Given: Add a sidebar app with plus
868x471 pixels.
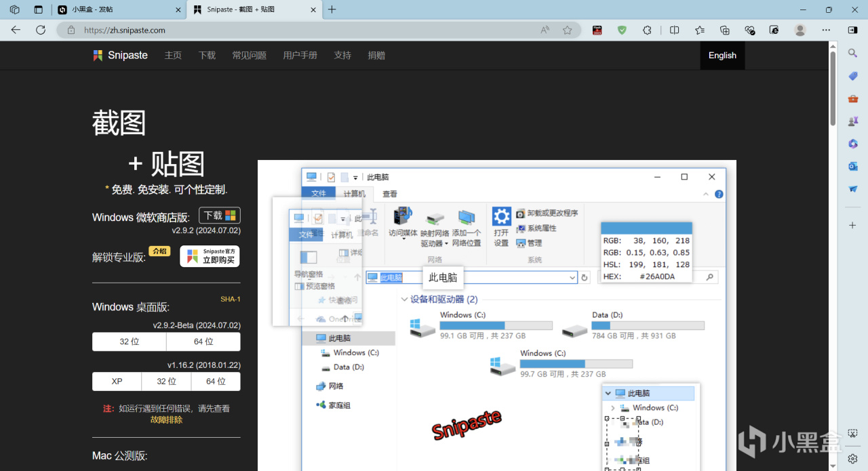Looking at the screenshot, I should coord(853,225).
